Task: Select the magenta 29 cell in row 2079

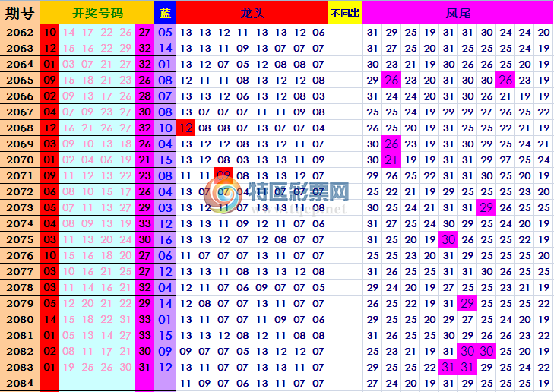Action: point(468,303)
